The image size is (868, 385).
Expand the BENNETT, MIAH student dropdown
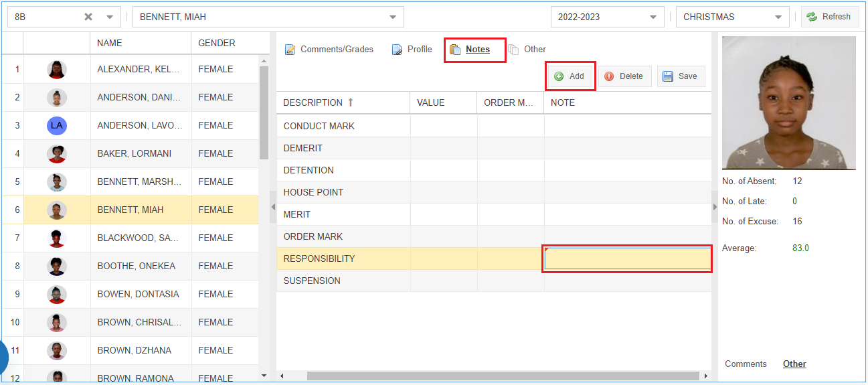click(393, 17)
